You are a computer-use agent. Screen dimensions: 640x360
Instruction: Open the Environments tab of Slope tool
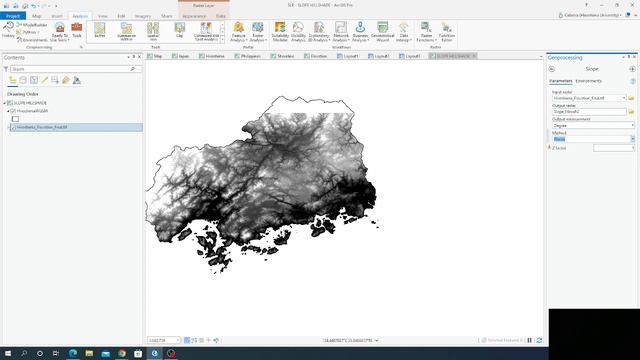pos(589,81)
